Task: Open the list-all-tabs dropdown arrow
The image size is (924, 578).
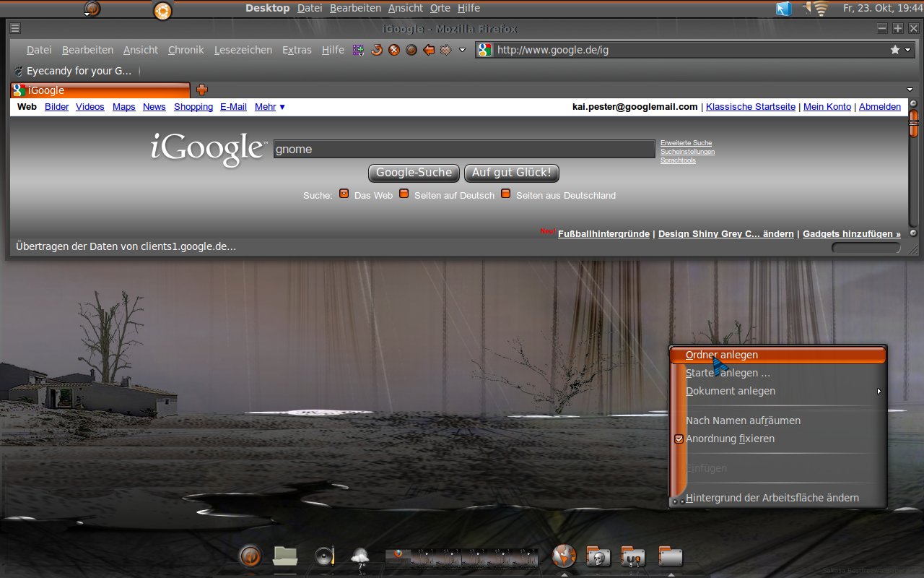Action: pyautogui.click(x=910, y=90)
